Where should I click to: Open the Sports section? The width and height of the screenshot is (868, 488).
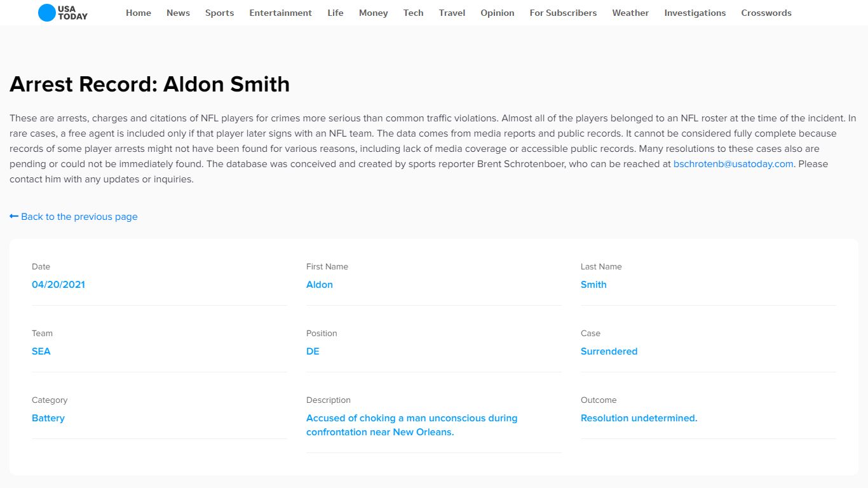tap(219, 13)
